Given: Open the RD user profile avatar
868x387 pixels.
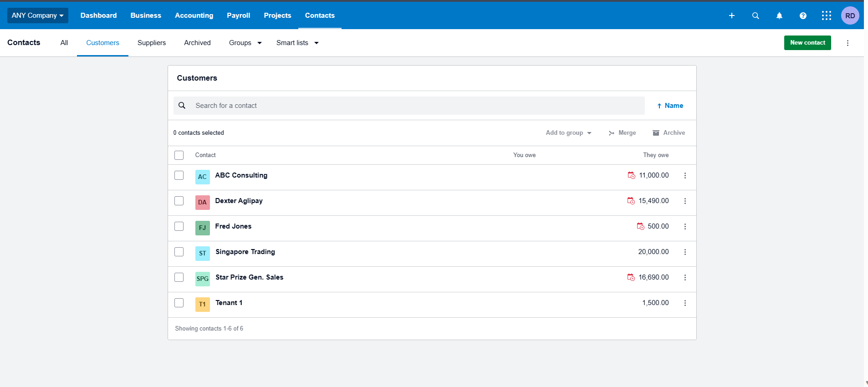Looking at the screenshot, I should 850,15.
